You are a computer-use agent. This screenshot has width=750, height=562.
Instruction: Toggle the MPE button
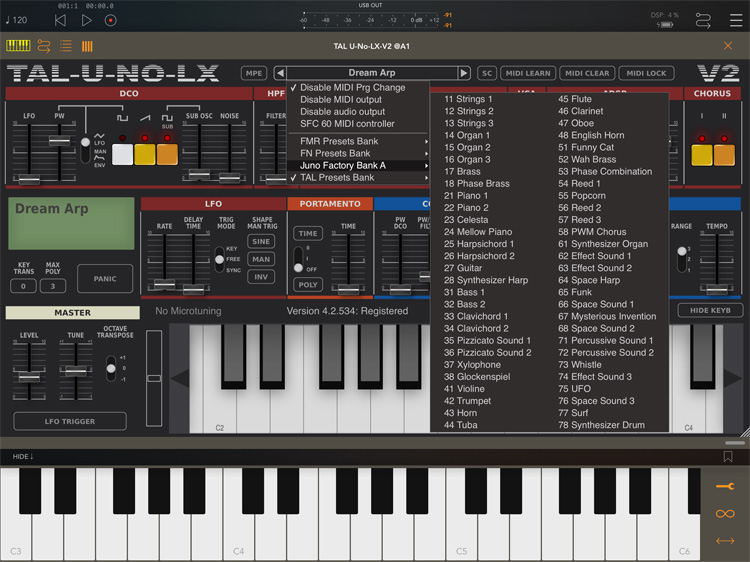(254, 73)
